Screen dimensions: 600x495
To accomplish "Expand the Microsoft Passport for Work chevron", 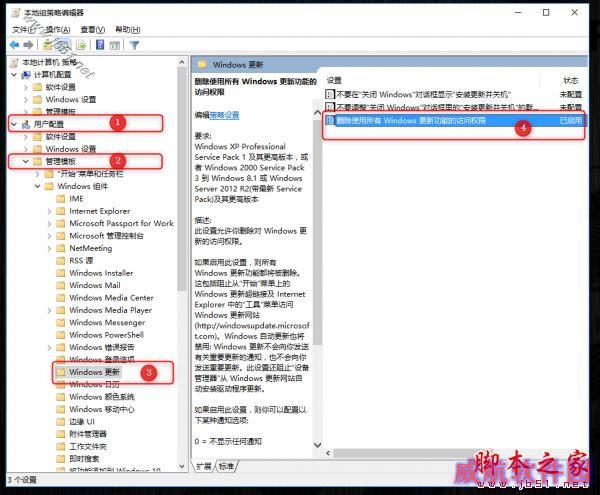I will [49, 223].
